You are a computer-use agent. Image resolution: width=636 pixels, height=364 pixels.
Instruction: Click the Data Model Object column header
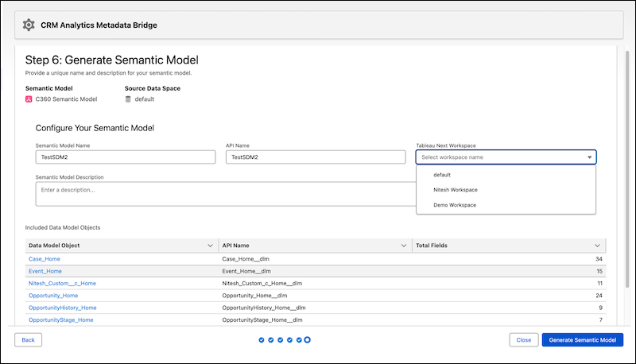click(122, 246)
